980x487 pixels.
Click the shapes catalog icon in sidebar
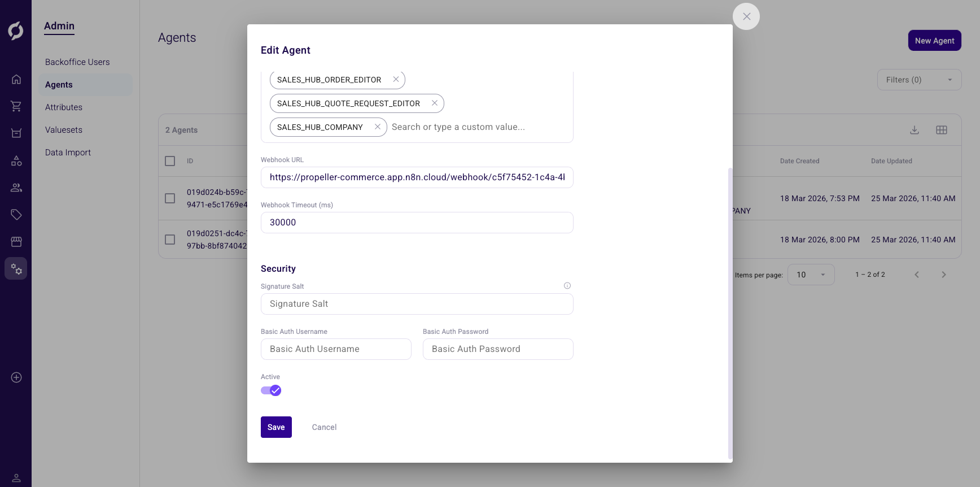[16, 160]
